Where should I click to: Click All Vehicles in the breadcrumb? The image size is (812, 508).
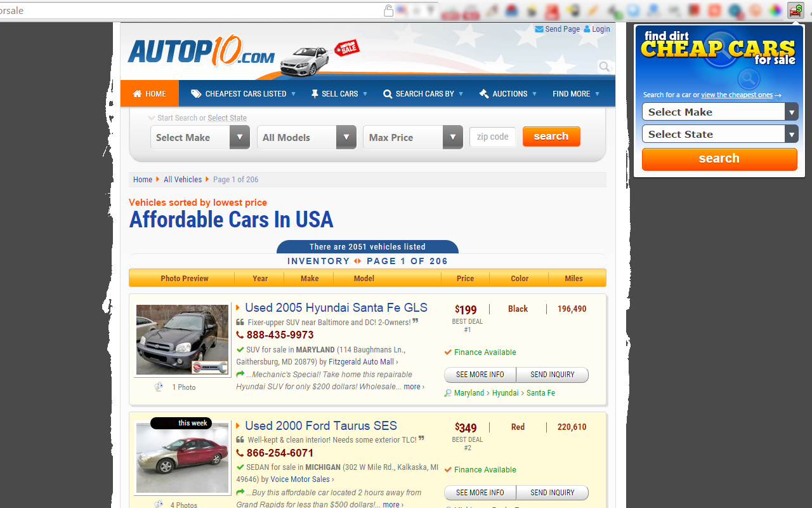coord(183,180)
